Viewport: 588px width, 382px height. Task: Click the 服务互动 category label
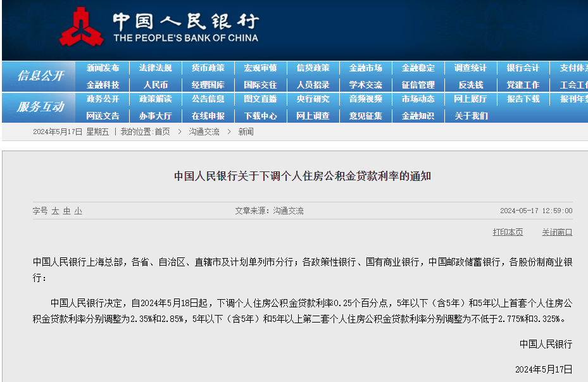pyautogui.click(x=41, y=107)
